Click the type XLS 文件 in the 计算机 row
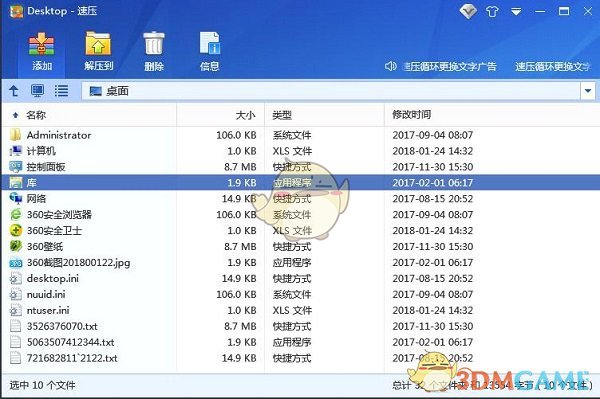600x399 pixels. tap(292, 151)
